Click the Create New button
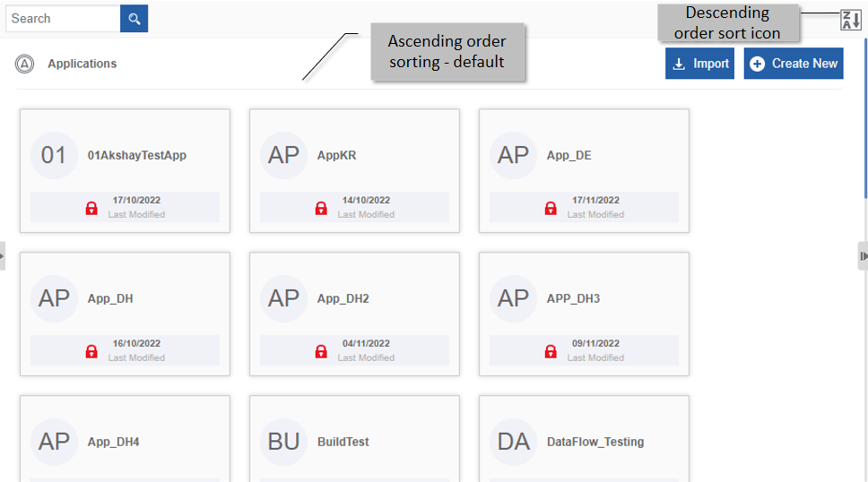This screenshot has width=868, height=482. point(794,63)
